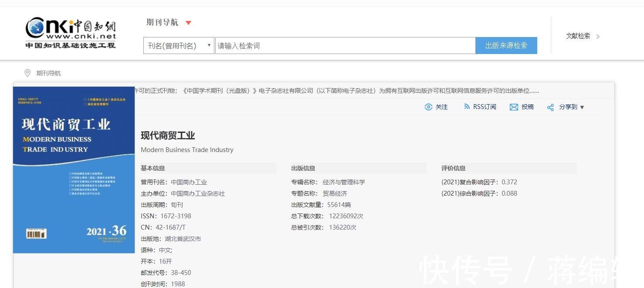Open the 刊名(曾用刊名) search field selector
The image size is (644, 288).
179,46
